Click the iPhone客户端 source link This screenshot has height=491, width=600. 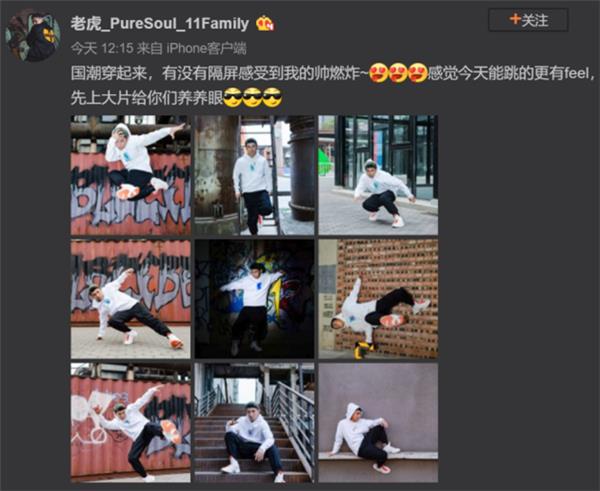206,48
